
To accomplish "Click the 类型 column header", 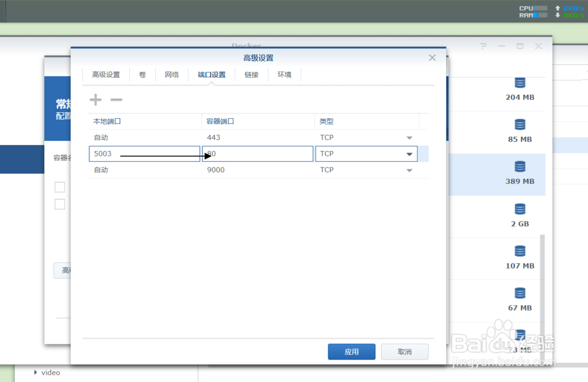I will [367, 122].
